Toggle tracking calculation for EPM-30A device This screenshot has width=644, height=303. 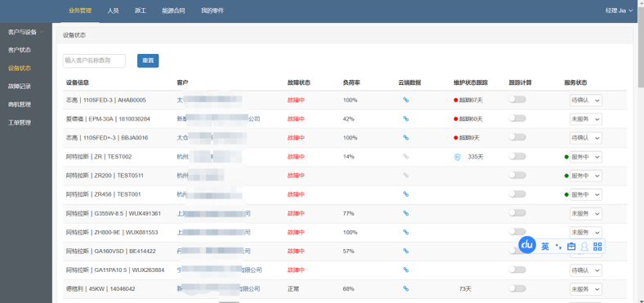coord(517,118)
